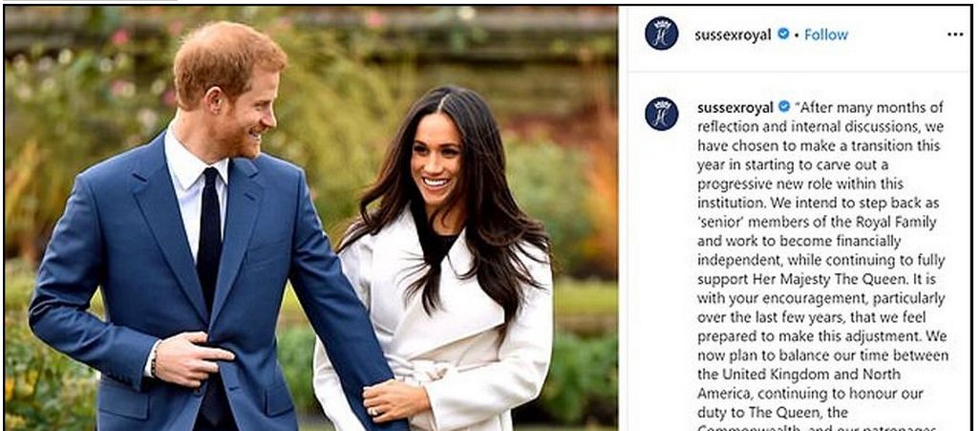Open sussexroyal username in the post header
Screen dimensions: 980x431
tap(733, 35)
